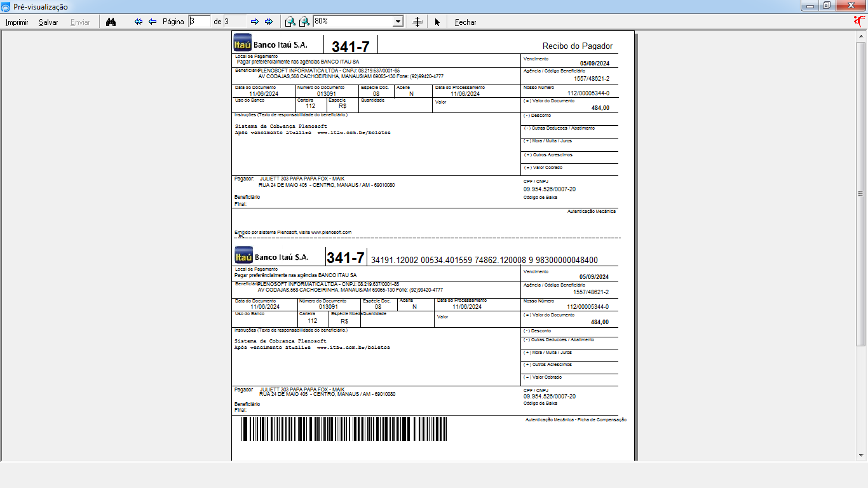
Task: Click the Fechar button
Action: [x=465, y=22]
